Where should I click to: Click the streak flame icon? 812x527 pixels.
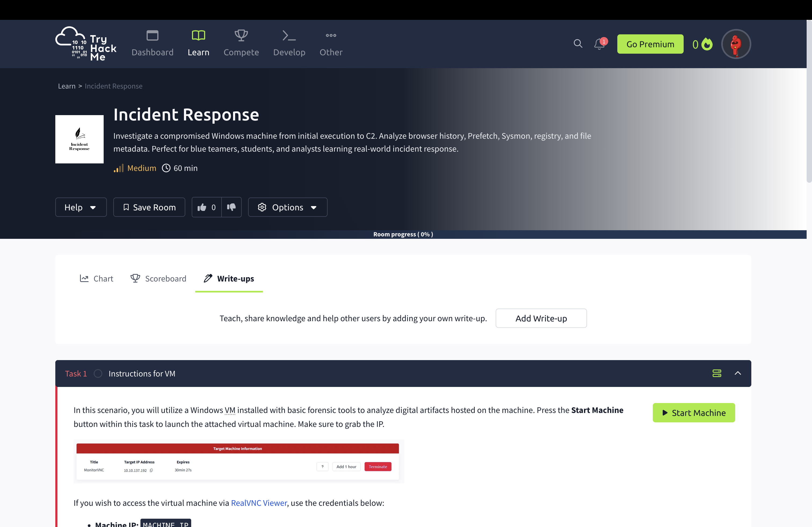click(x=708, y=44)
